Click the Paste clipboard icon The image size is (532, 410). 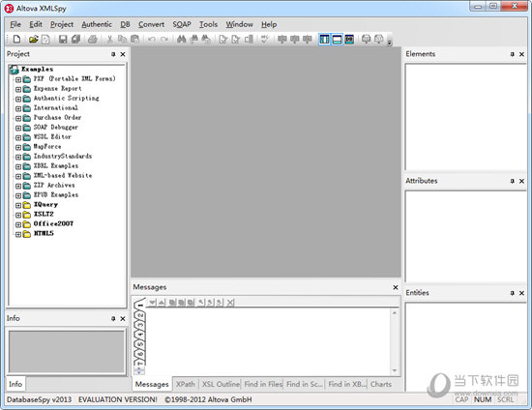point(135,40)
